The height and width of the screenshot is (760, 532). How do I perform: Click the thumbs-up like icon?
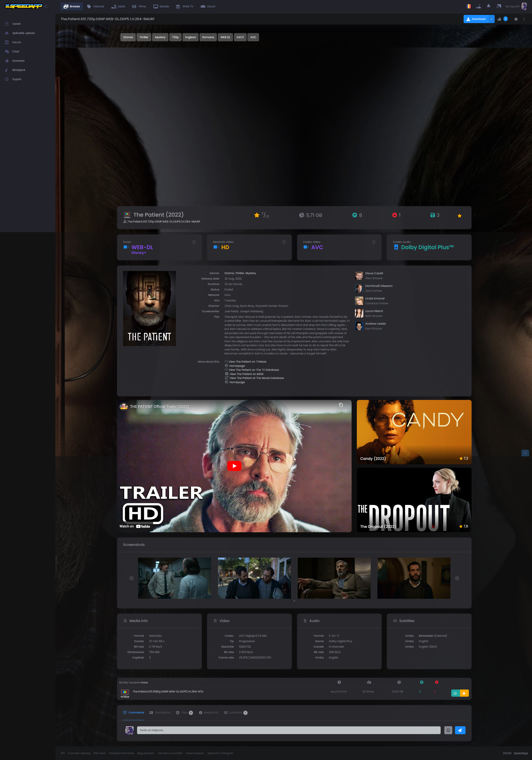(x=499, y=19)
